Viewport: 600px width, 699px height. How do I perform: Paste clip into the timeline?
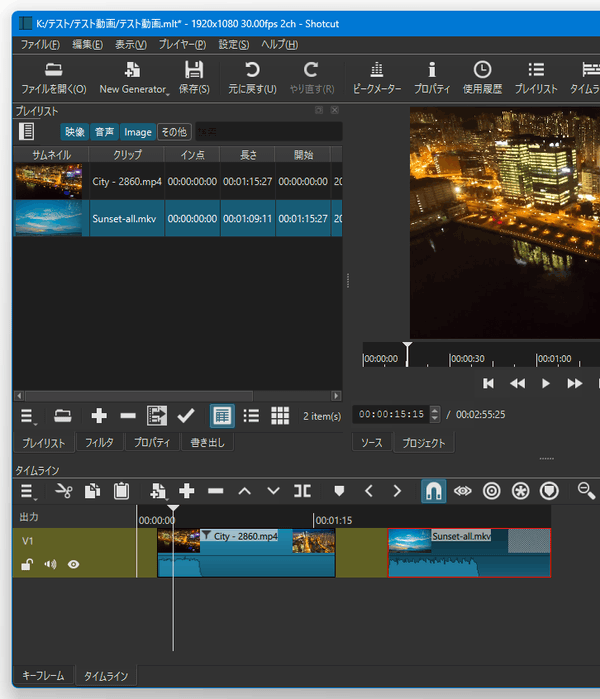coord(121,491)
